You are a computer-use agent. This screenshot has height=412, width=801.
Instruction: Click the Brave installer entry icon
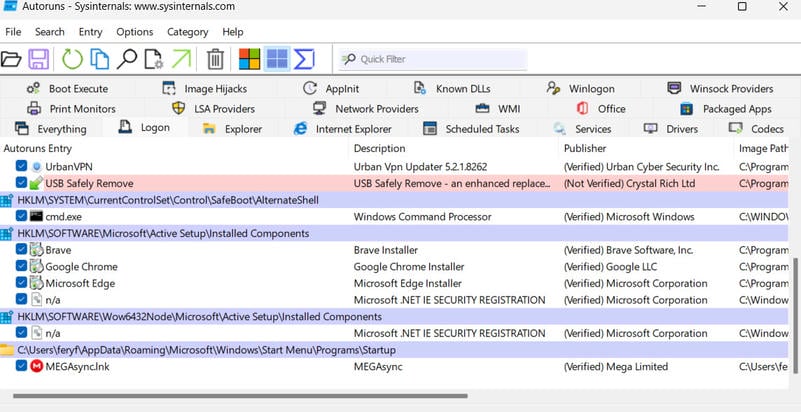tap(36, 250)
